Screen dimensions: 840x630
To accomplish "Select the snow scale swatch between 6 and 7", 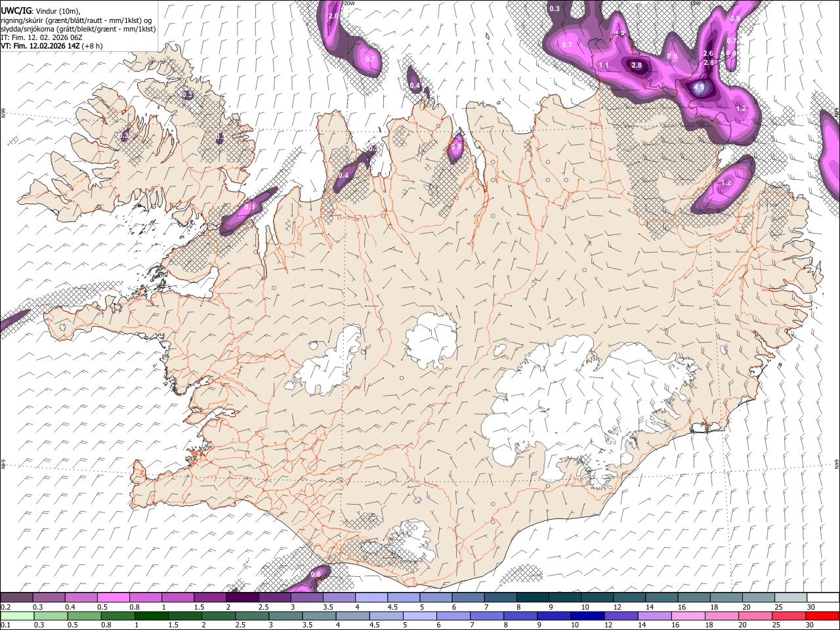I will [468, 598].
